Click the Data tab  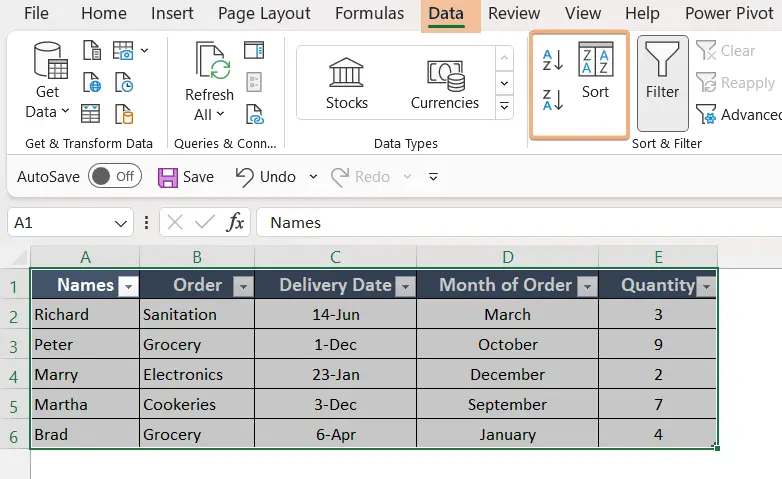(446, 13)
